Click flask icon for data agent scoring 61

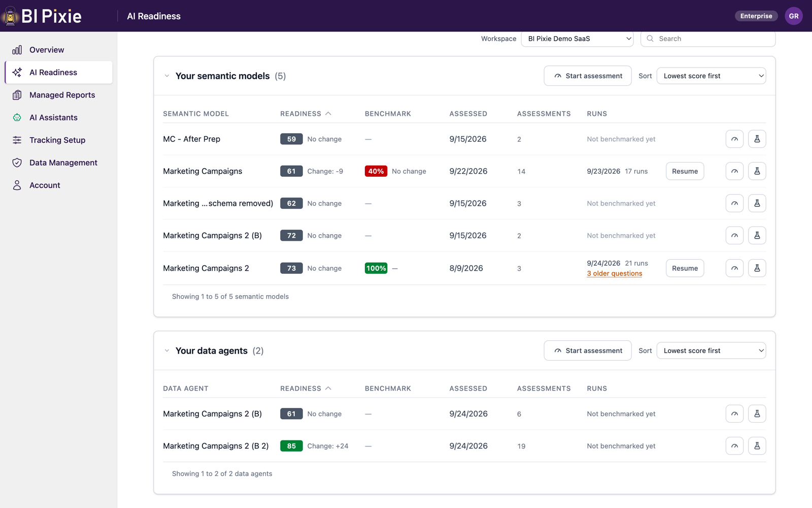click(x=757, y=414)
